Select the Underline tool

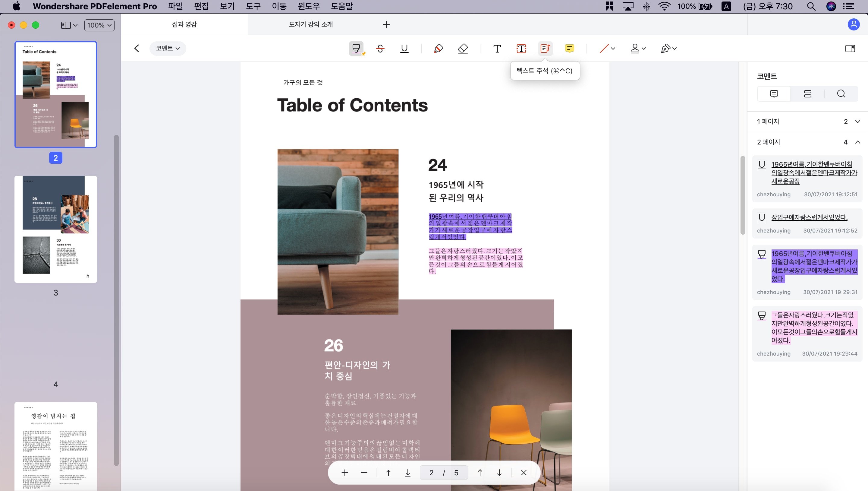(404, 49)
